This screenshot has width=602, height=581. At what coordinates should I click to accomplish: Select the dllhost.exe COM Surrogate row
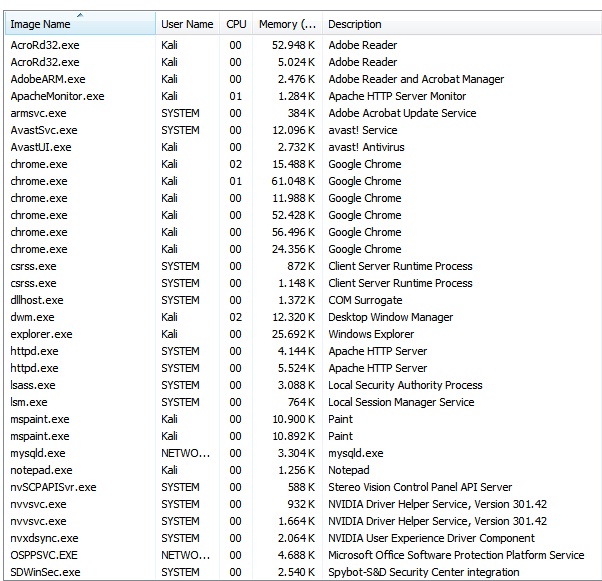pyautogui.click(x=37, y=300)
